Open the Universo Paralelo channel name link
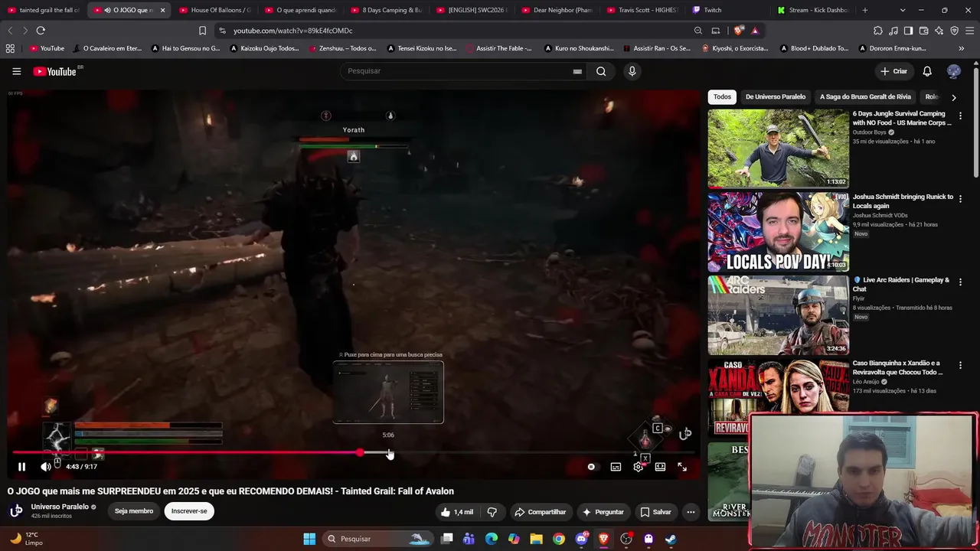 point(60,507)
